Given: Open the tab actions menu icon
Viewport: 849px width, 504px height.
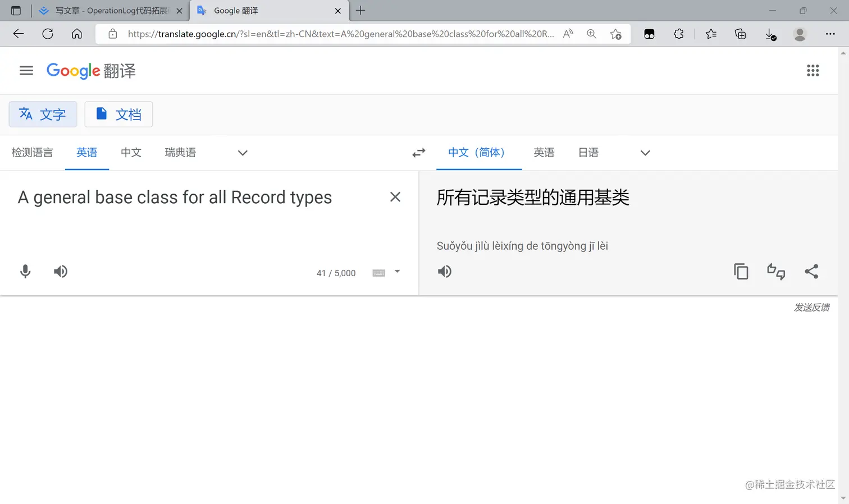Looking at the screenshot, I should click(x=16, y=11).
